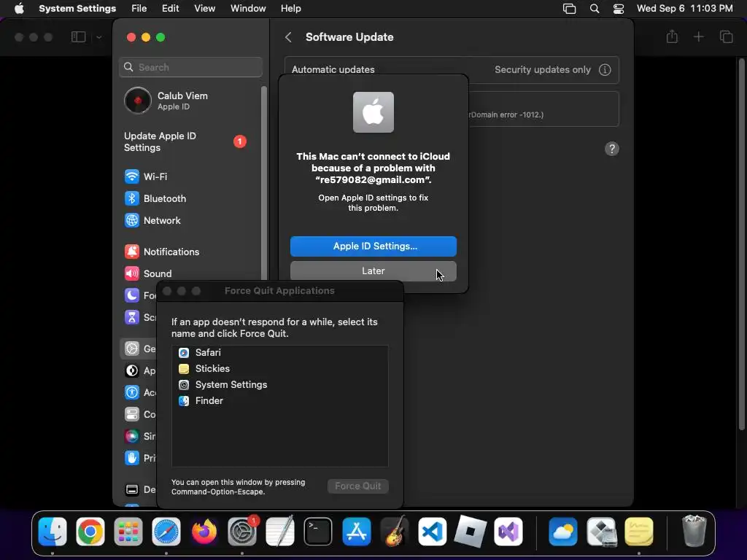Viewport: 747px width, 560px height.
Task: Click the System Settings search field
Action: [x=190, y=67]
